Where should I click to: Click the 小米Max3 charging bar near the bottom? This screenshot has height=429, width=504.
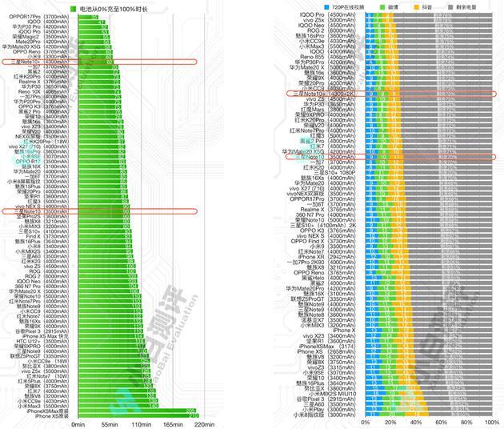click(118, 406)
